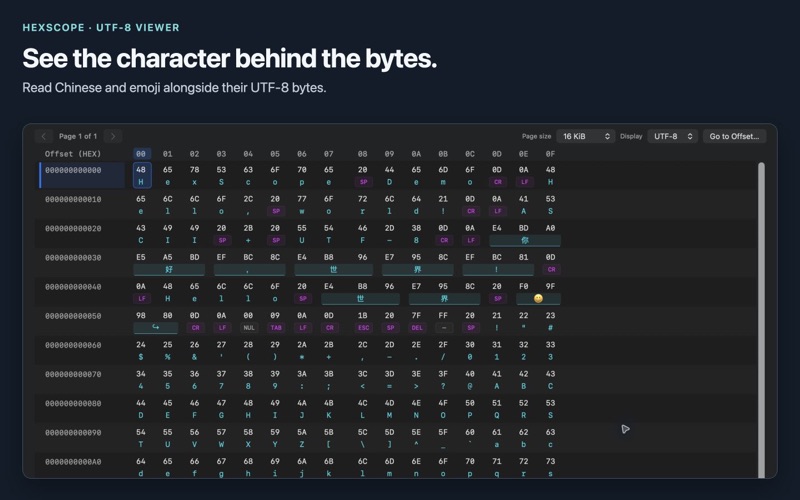800x500 pixels.
Task: Select the 0F column header
Action: (550, 154)
